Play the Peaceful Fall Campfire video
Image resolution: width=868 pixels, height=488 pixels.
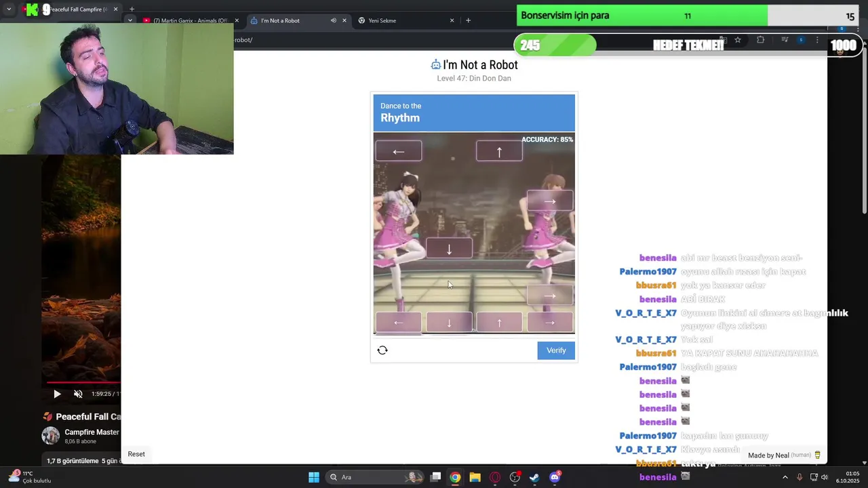(57, 394)
